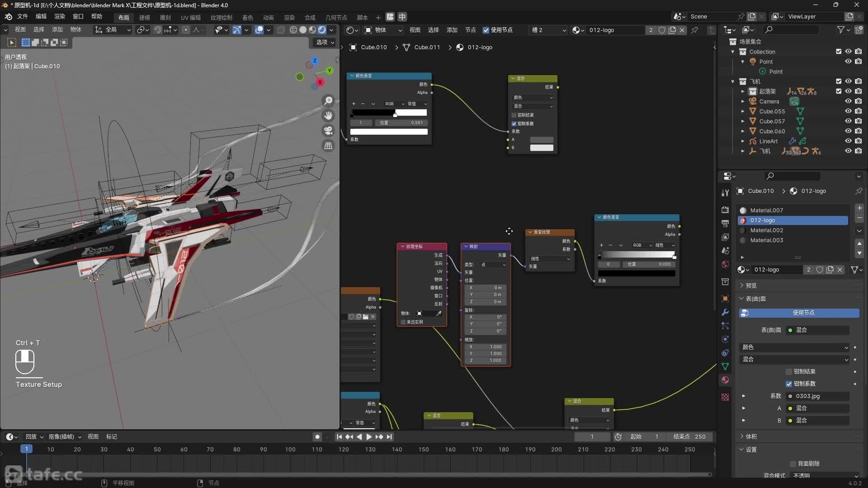Open the View Layer properties tab
The image size is (868, 488).
tap(725, 237)
